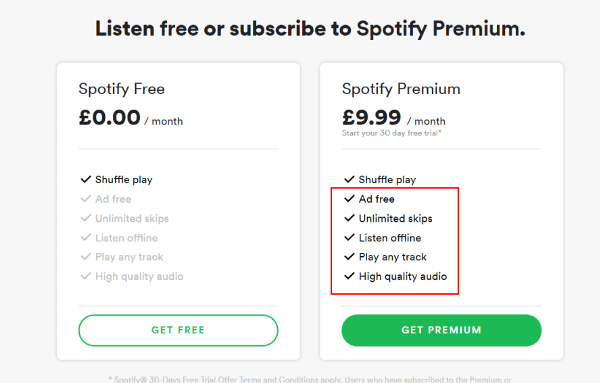
Task: Click the £9.99 price label
Action: tap(372, 117)
